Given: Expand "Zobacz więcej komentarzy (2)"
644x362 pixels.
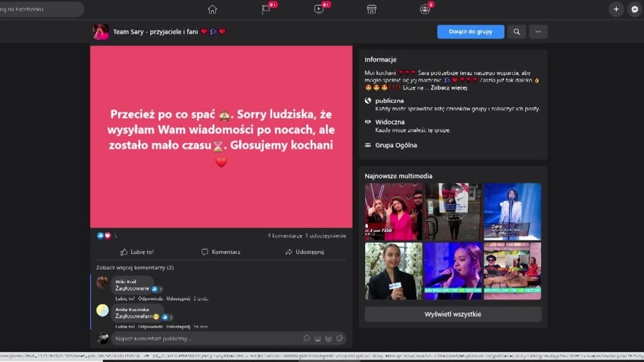Looking at the screenshot, I should (135, 268).
